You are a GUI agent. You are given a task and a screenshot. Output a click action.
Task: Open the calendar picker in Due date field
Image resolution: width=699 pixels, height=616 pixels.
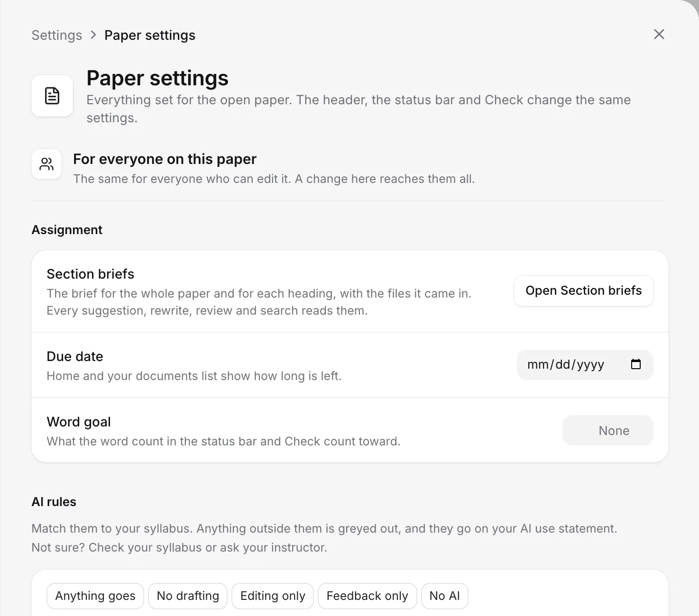click(636, 364)
